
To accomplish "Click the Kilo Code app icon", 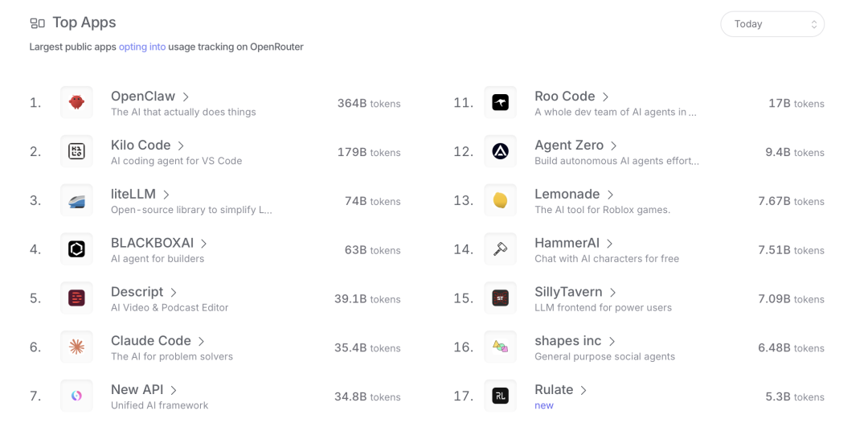I will pyautogui.click(x=76, y=152).
